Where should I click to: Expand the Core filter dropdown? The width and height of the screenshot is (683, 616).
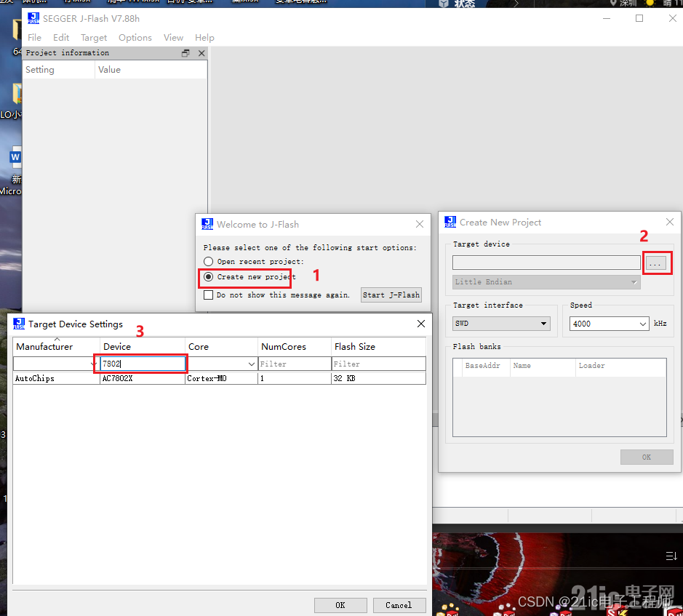252,364
